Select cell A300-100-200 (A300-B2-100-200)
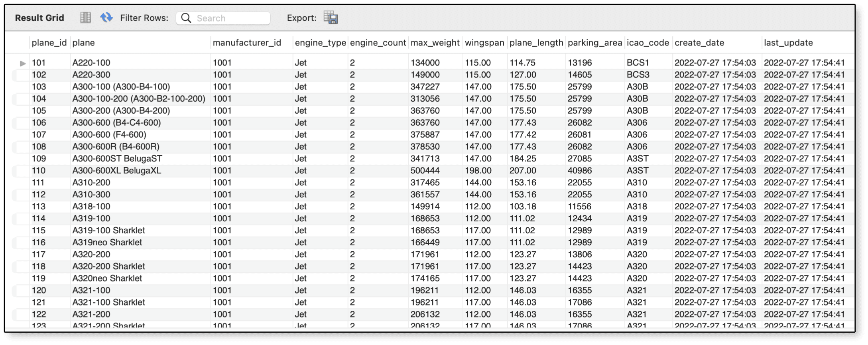The width and height of the screenshot is (868, 345). pos(139,99)
